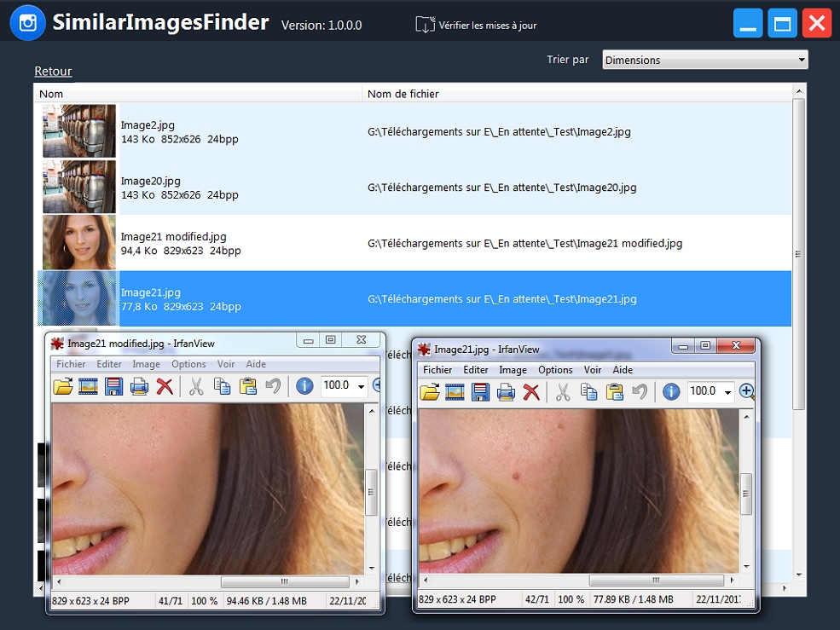Click Save floppy icon in Image21.jpg window

pyautogui.click(x=480, y=391)
